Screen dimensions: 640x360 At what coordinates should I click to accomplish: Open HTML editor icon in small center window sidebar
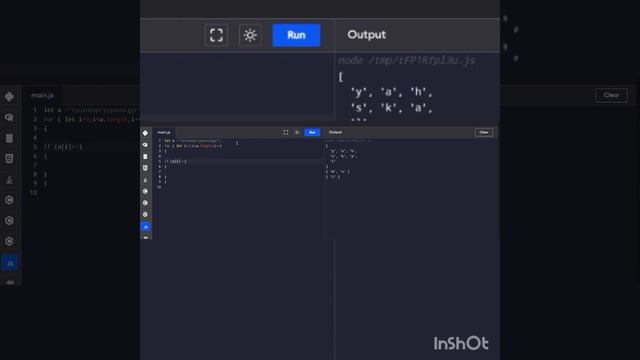coord(145,168)
